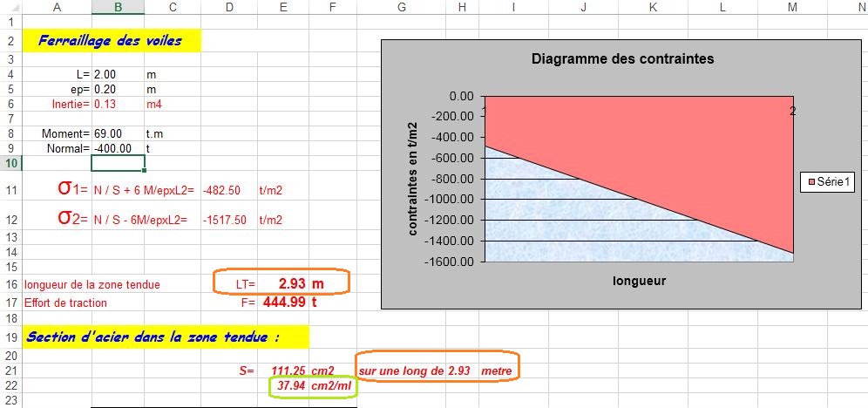868x408 pixels.
Task: Click the formula text 'N / S - 6M/epxL2='
Action: coord(140,220)
